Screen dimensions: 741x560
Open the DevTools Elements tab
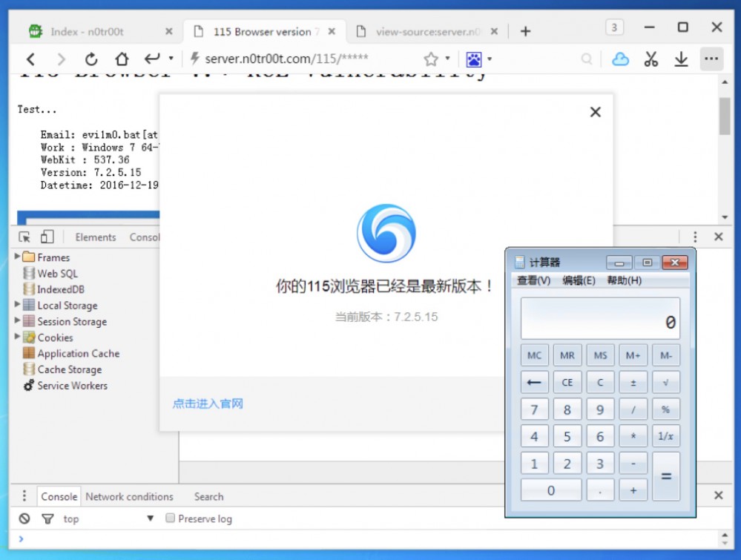[x=96, y=237]
